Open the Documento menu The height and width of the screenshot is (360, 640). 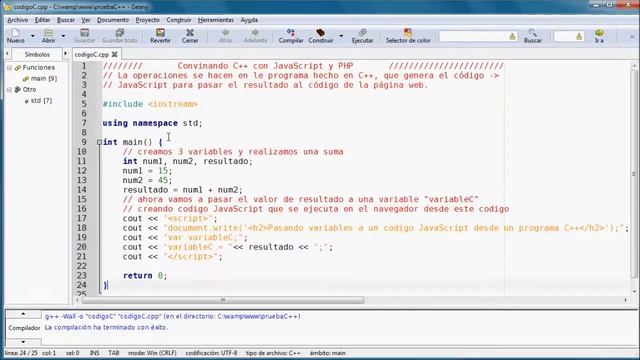[x=113, y=20]
